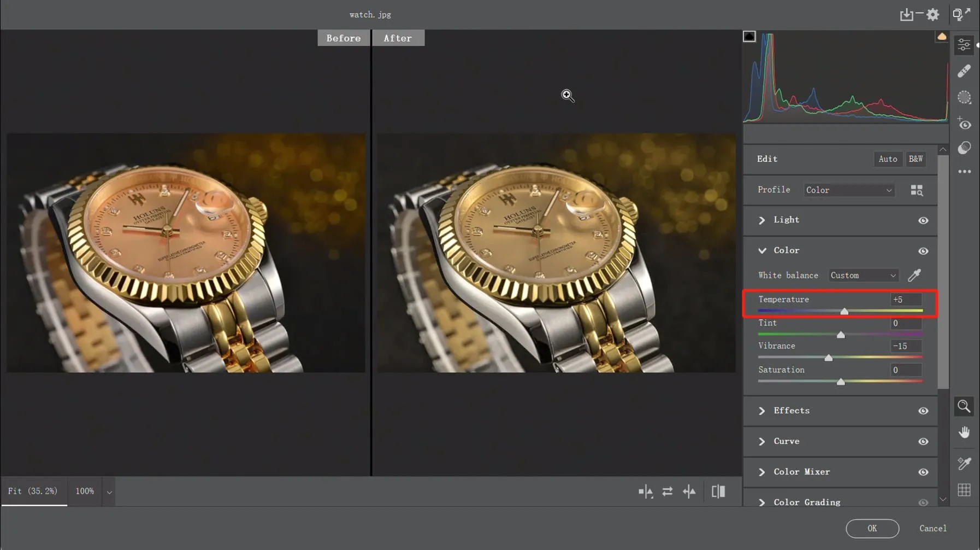Open the grid overlay tool
The height and width of the screenshot is (550, 980).
click(x=964, y=489)
